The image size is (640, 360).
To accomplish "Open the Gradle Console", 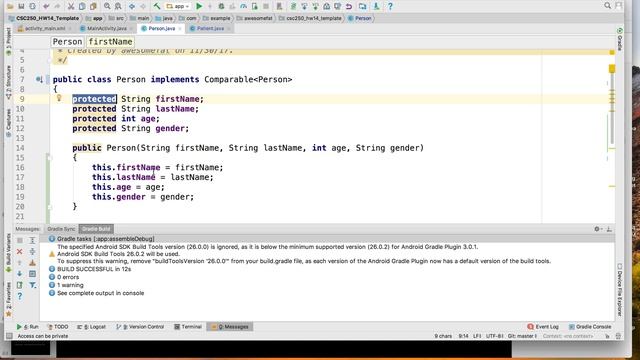I will pos(590,327).
